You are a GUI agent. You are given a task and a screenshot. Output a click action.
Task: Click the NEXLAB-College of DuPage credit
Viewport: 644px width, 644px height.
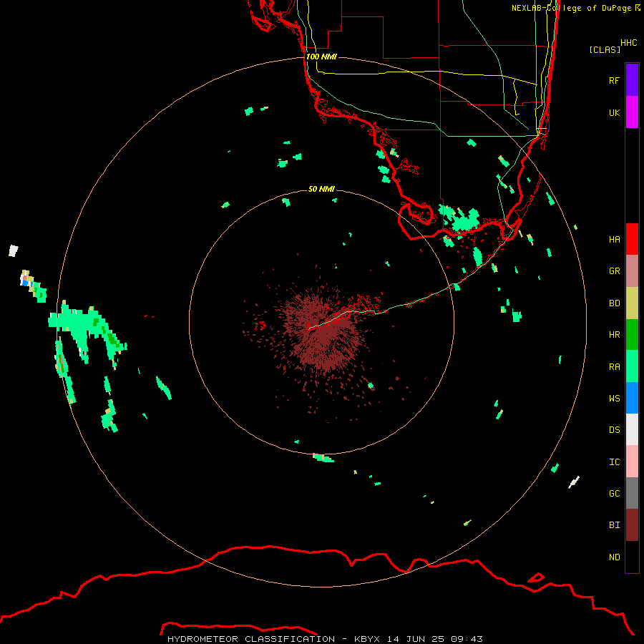(575, 8)
